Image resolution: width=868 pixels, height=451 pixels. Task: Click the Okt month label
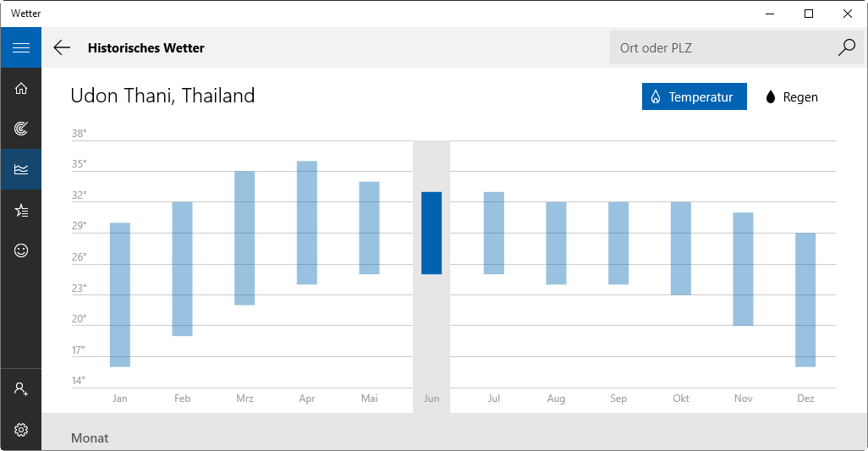[681, 399]
